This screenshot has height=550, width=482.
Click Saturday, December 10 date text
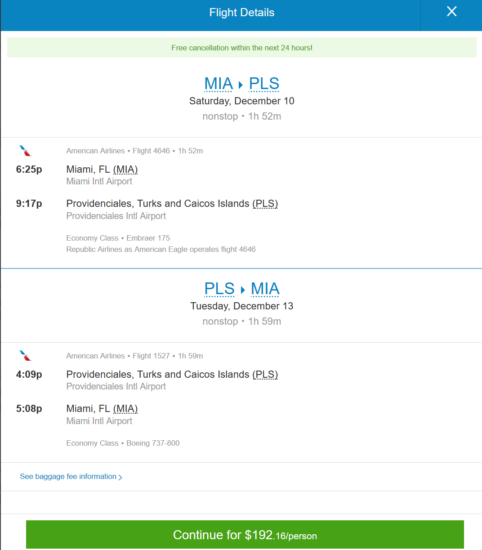(242, 101)
